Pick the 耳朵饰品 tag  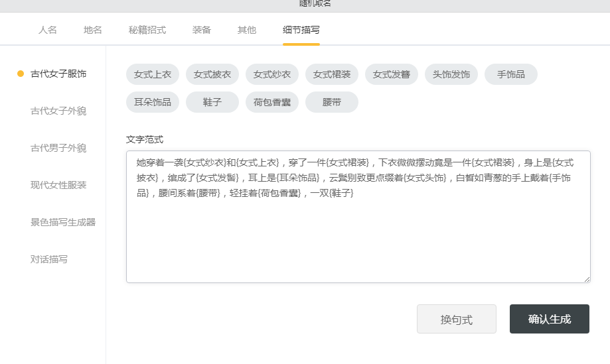point(153,102)
